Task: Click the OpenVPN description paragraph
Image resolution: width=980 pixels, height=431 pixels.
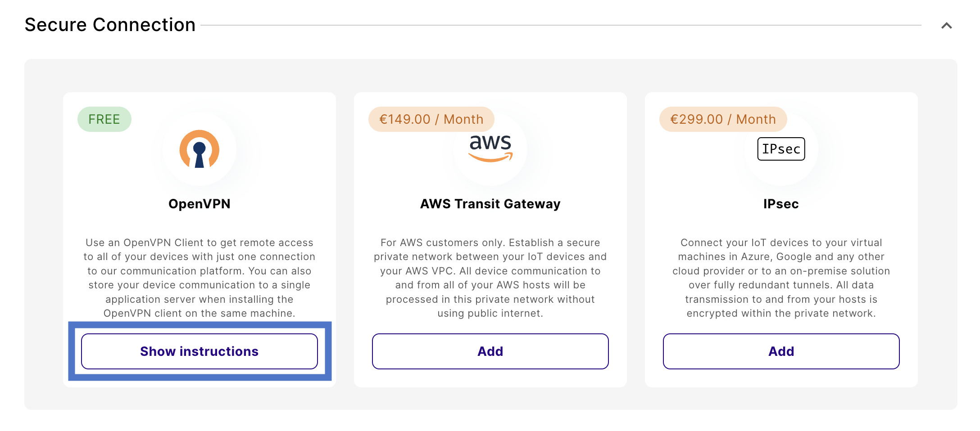Action: [x=199, y=278]
